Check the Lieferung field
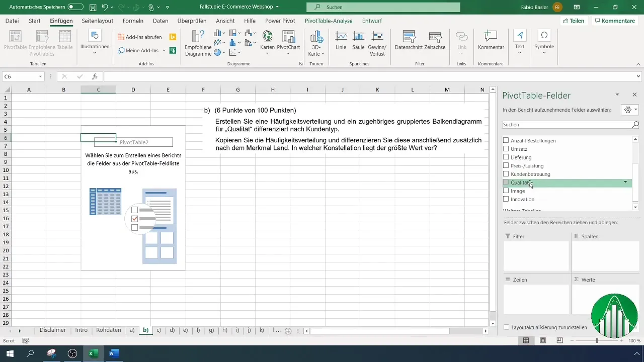 pos(506,157)
